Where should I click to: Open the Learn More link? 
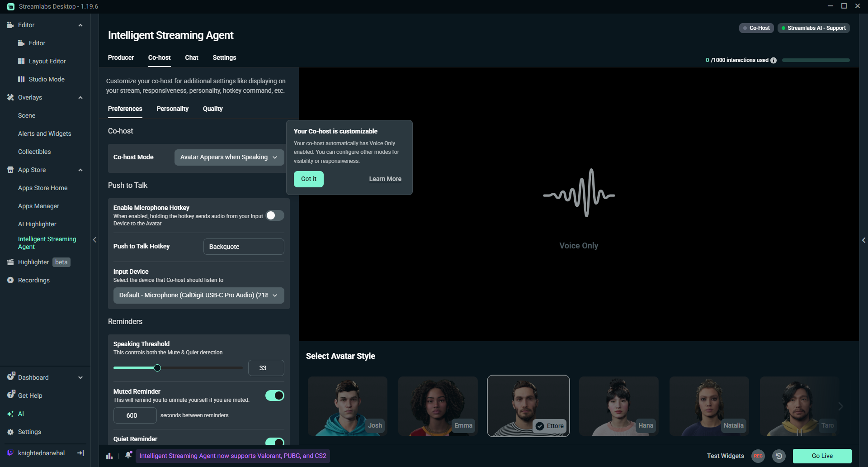385,179
